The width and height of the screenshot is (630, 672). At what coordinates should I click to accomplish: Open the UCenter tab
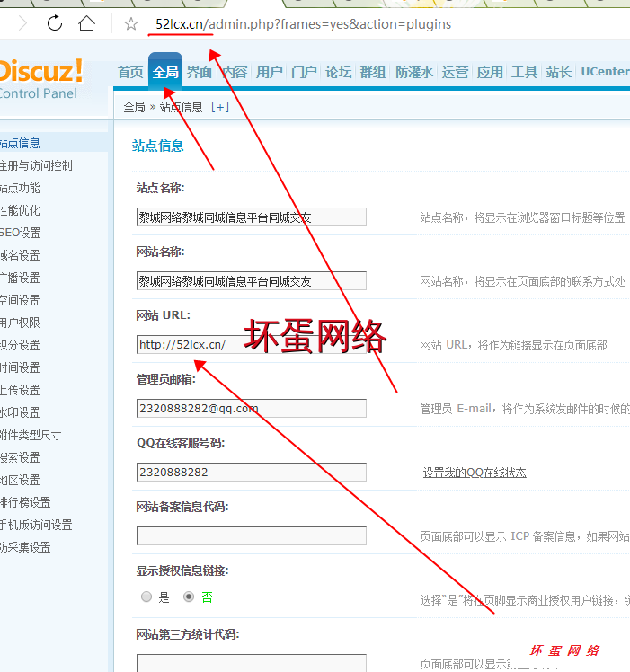(605, 72)
